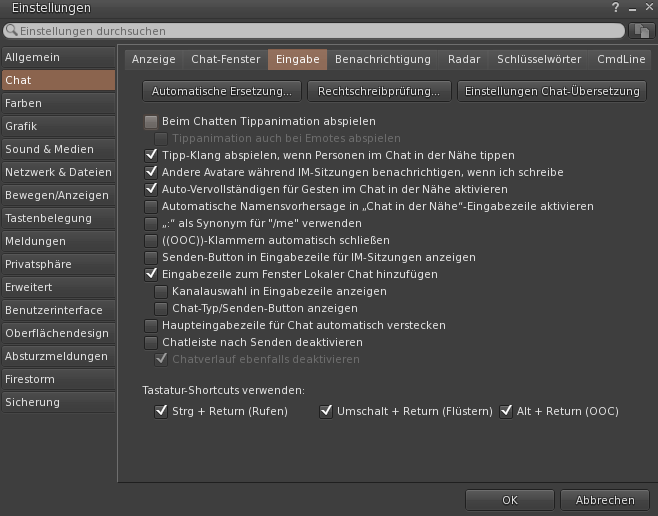
Task: Click the Rechtschreibprüfung button
Action: [x=379, y=91]
